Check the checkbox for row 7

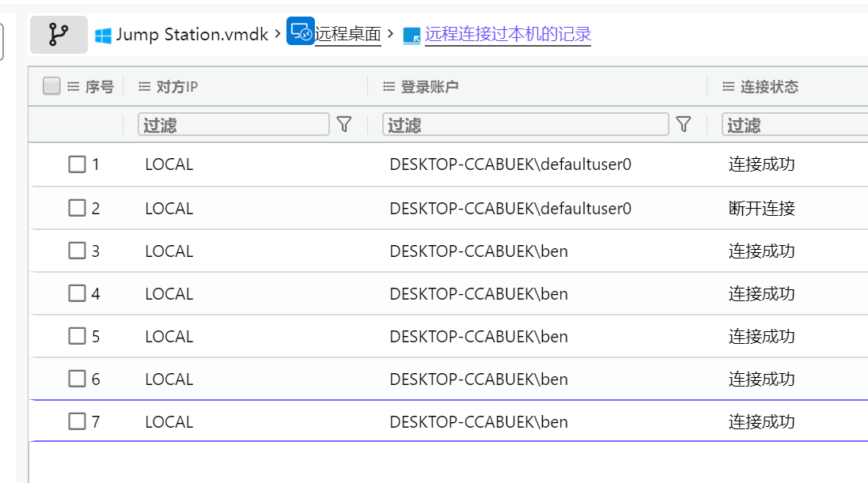[77, 421]
